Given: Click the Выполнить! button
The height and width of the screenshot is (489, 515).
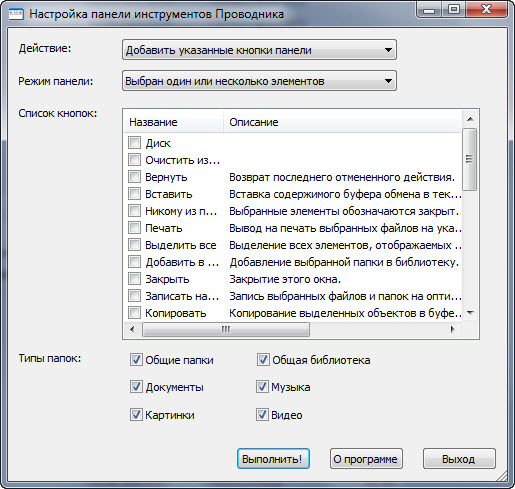Looking at the screenshot, I should tap(273, 459).
